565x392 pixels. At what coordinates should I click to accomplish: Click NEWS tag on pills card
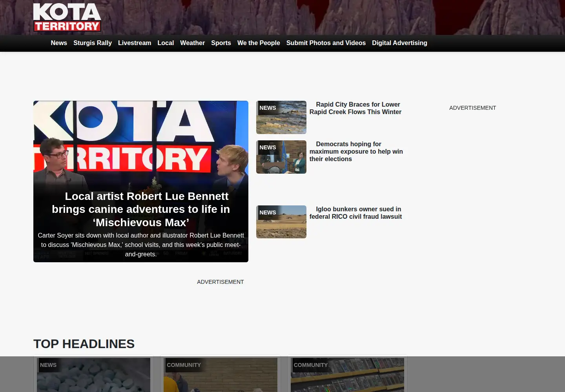coord(48,365)
